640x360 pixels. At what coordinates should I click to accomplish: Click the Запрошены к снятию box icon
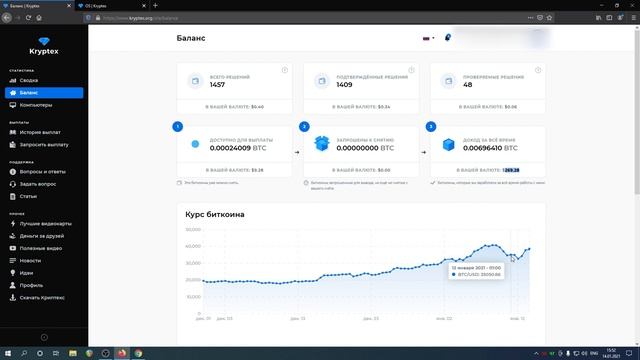[322, 144]
